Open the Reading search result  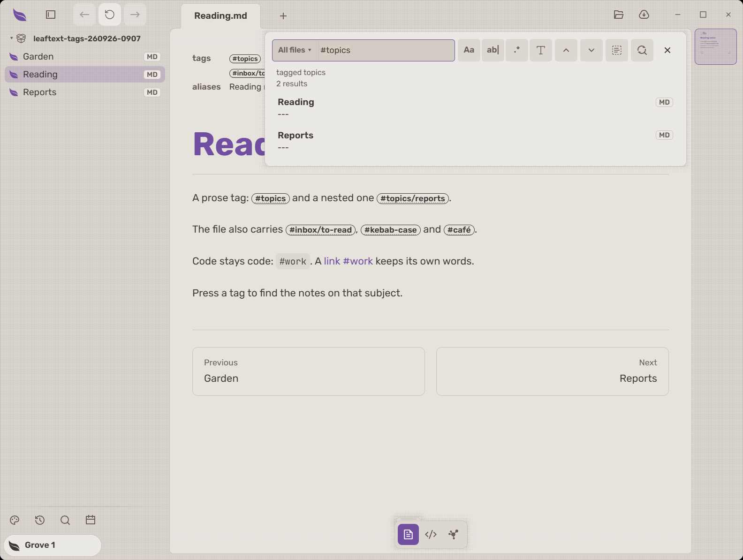tap(475, 108)
